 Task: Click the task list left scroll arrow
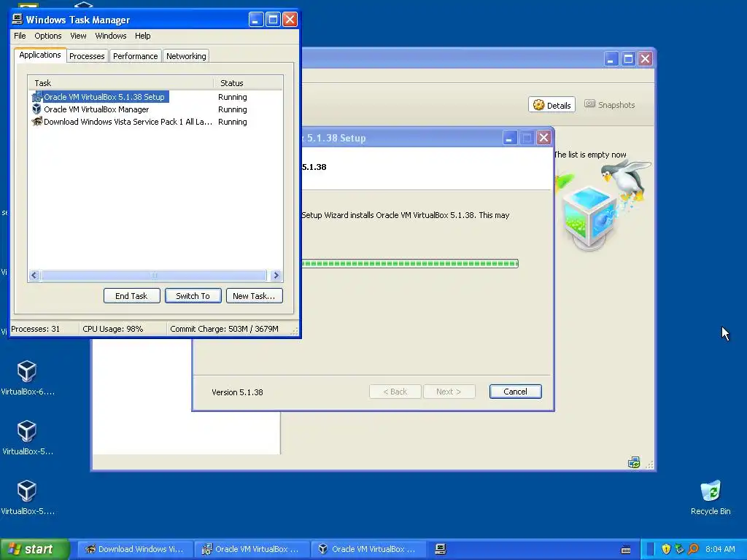click(34, 275)
